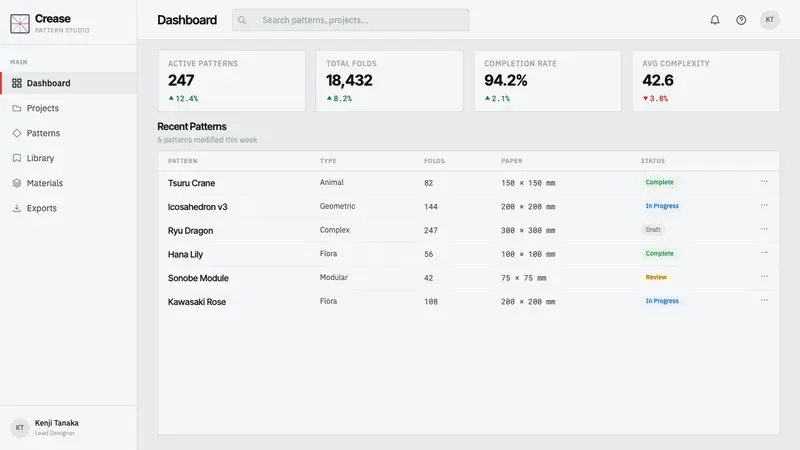Image resolution: width=800 pixels, height=450 pixels.
Task: Click Review badge for Sonobe Module
Action: pyautogui.click(x=656, y=277)
